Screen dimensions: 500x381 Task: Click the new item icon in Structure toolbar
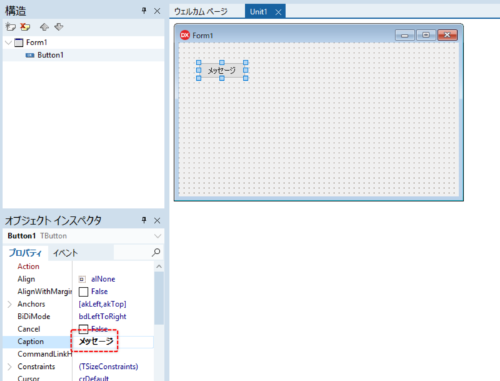pyautogui.click(x=11, y=27)
